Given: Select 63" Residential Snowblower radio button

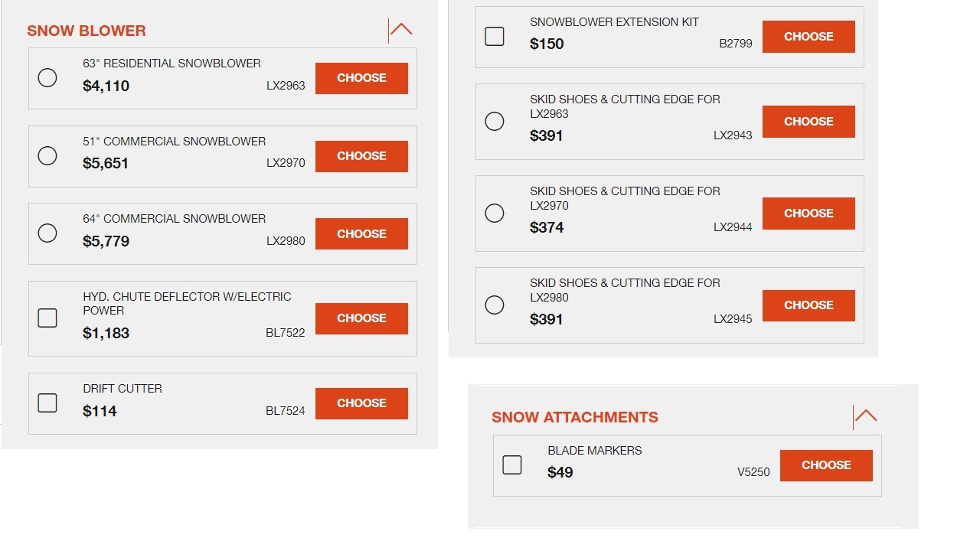Looking at the screenshot, I should [47, 78].
